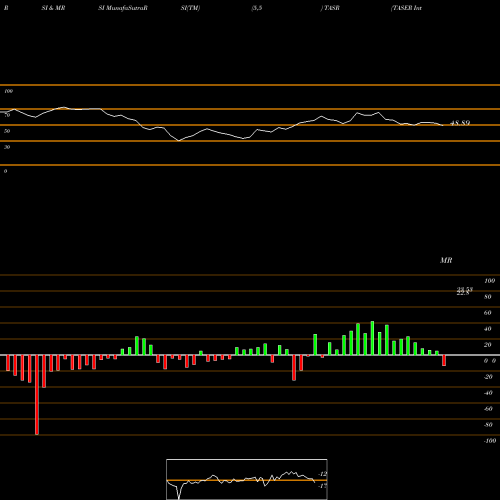Click the last red bar at histogram end
The image size is (500, 500).
(x=444, y=360)
